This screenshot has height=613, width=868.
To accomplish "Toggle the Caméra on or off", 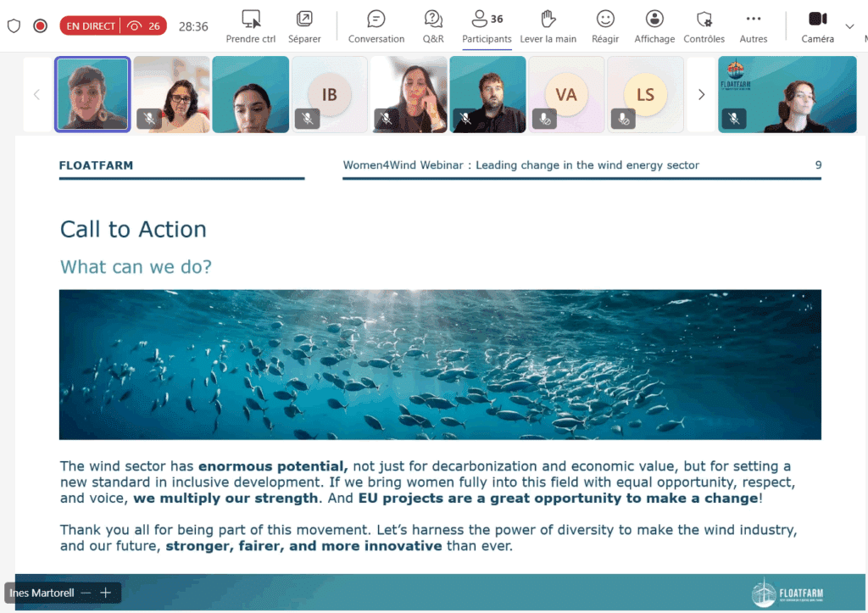I will [x=817, y=26].
